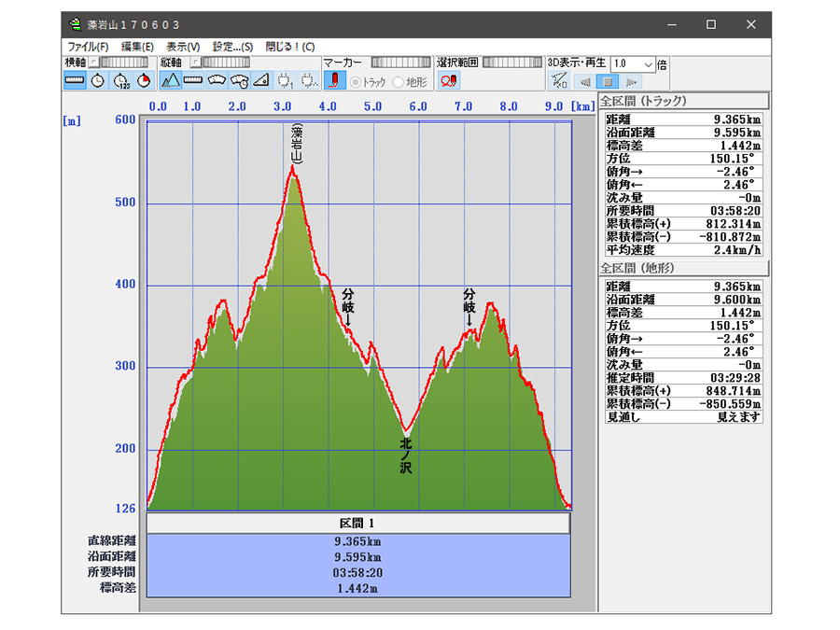Select the mountain elevation vertical axis icon
The height and width of the screenshot is (630, 840).
point(171,80)
